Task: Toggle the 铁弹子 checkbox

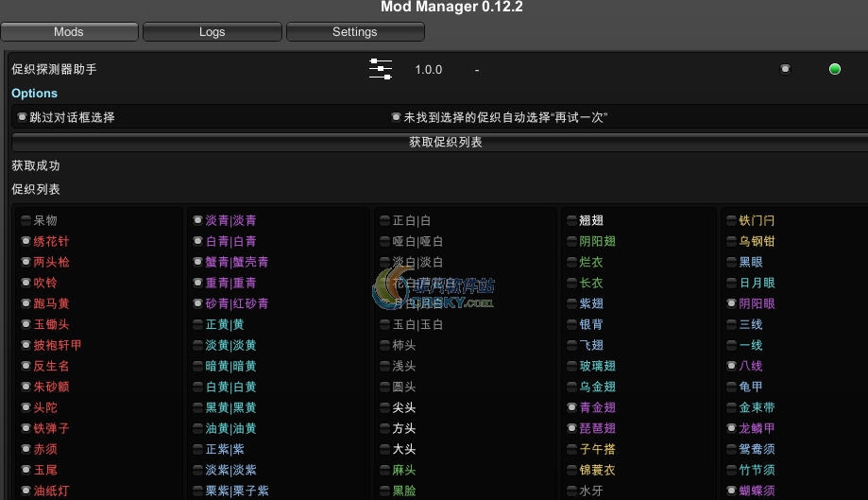Action: pos(26,428)
